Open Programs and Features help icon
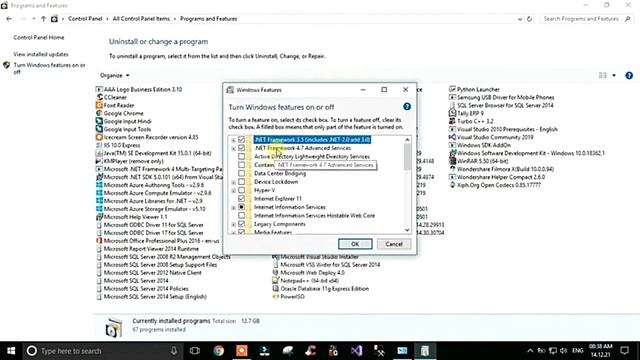 (x=629, y=76)
